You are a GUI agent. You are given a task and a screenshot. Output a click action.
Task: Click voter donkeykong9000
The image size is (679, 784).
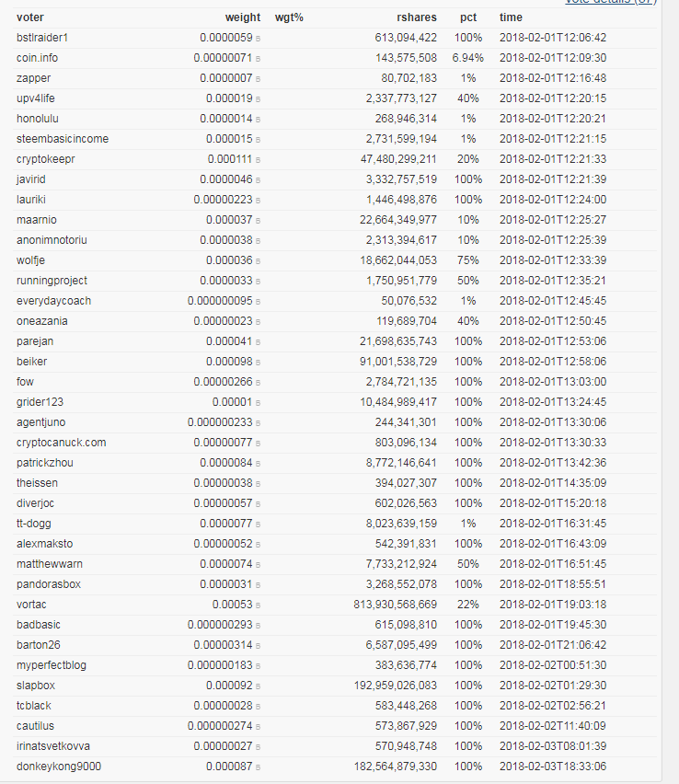point(59,767)
